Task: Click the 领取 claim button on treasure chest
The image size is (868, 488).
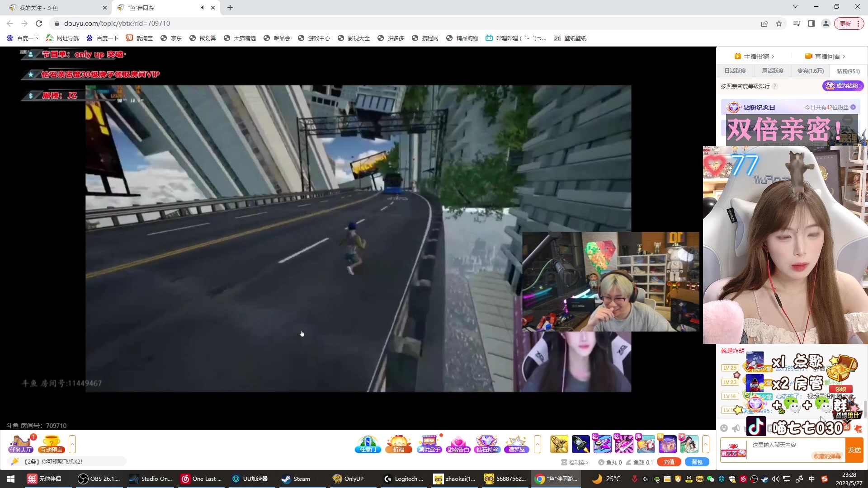Action: (x=840, y=389)
